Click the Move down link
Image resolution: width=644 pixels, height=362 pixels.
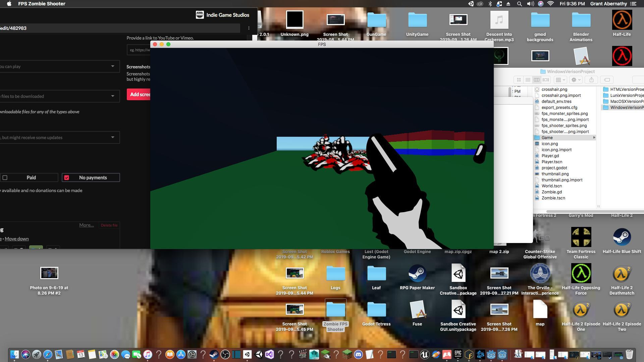click(x=17, y=239)
